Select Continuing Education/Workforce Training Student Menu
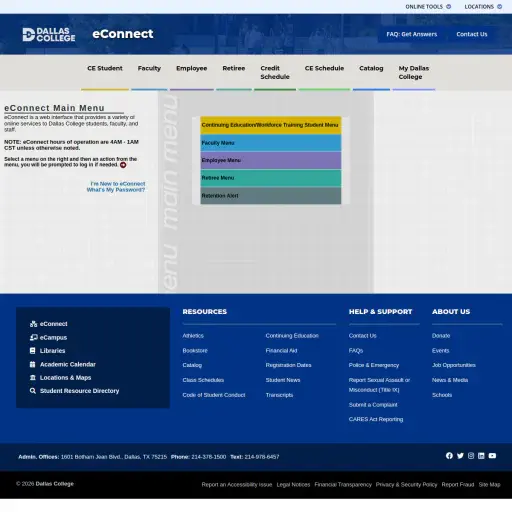Viewport: 512px width, 512px height. tap(271, 125)
